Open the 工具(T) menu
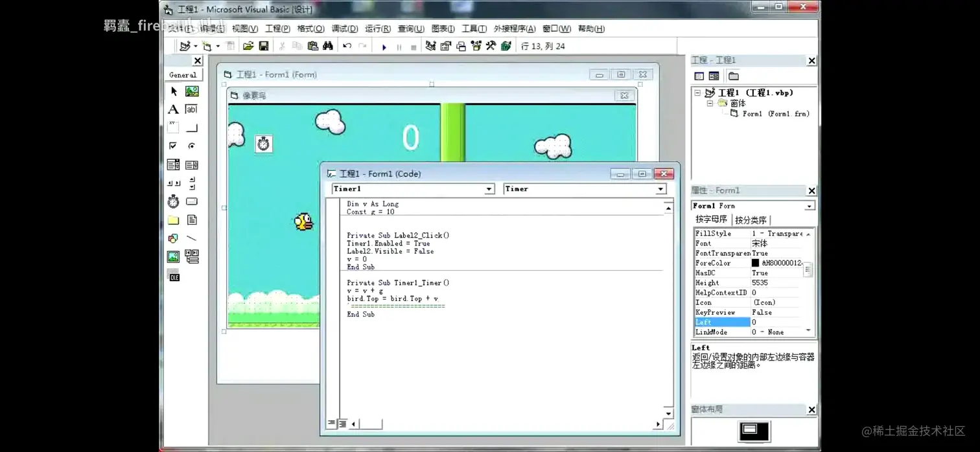Viewport: 980px width, 452px height. [474, 28]
